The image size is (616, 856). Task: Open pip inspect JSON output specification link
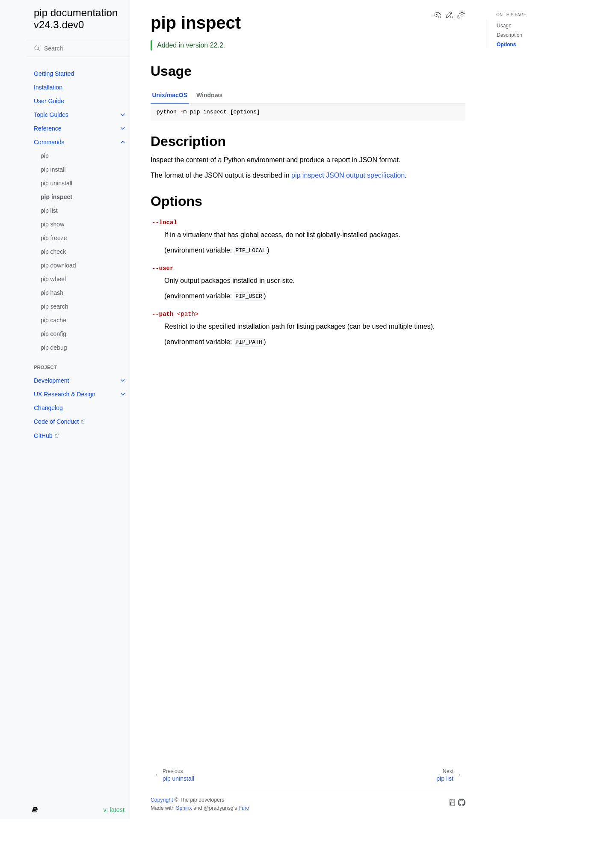pyautogui.click(x=348, y=175)
